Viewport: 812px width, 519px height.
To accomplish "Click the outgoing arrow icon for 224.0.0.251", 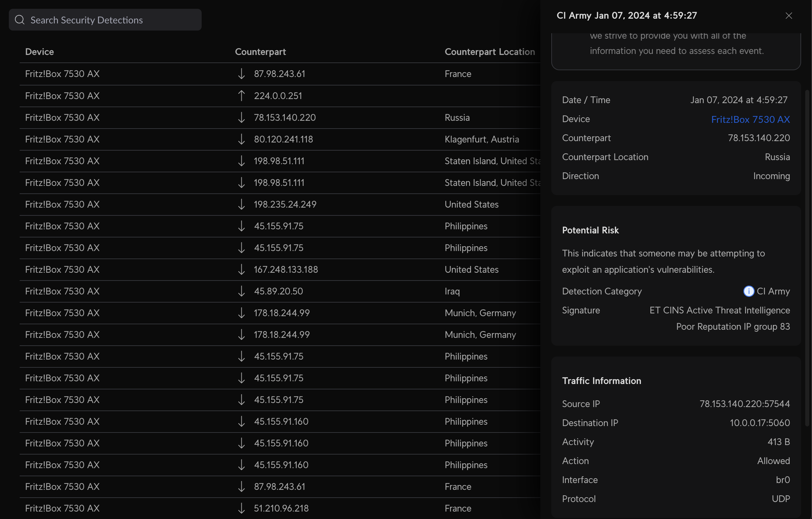I will pos(241,96).
